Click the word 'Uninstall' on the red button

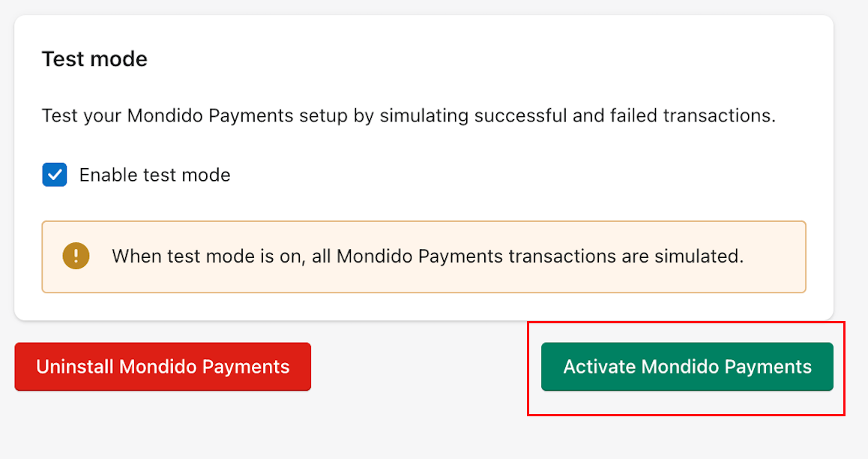pos(75,367)
